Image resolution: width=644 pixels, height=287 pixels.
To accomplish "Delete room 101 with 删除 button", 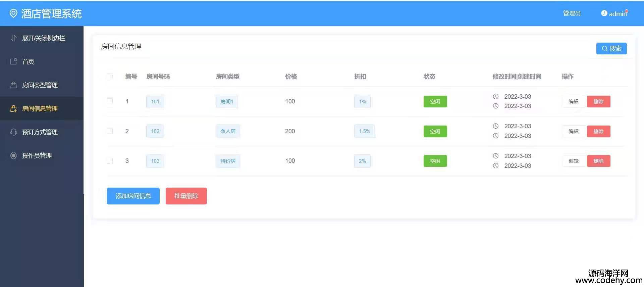I will [x=598, y=101].
